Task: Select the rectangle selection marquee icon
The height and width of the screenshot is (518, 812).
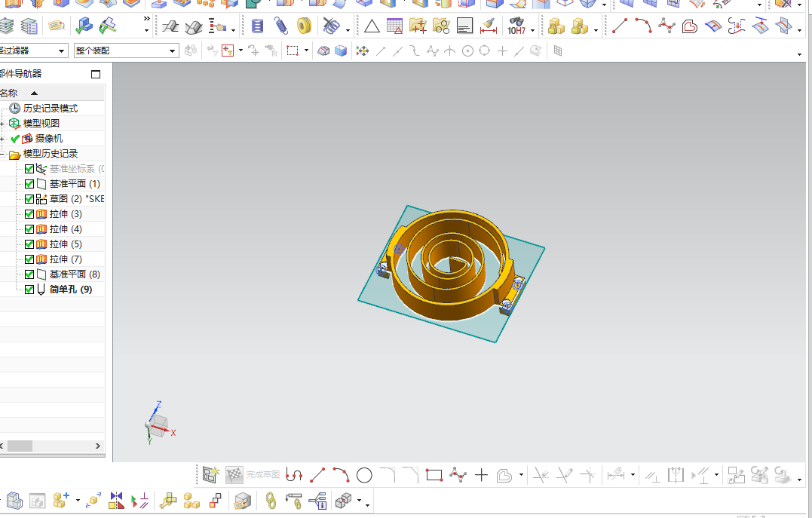Action: pos(293,51)
